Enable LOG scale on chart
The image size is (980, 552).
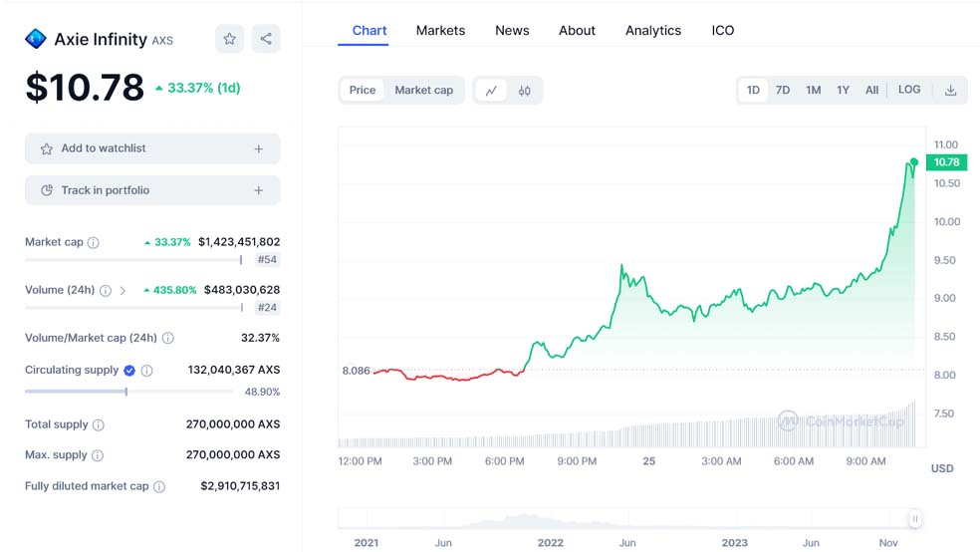tap(909, 90)
